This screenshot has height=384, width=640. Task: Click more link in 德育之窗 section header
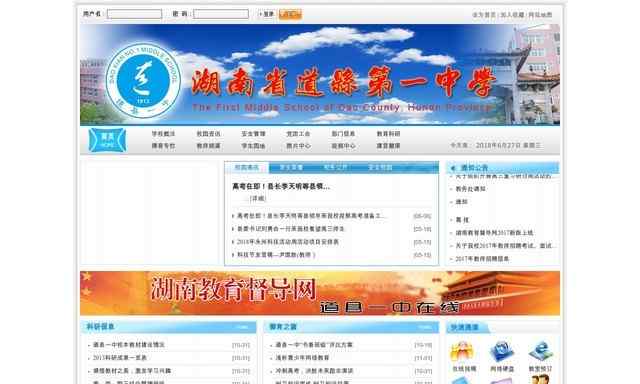coord(425,327)
